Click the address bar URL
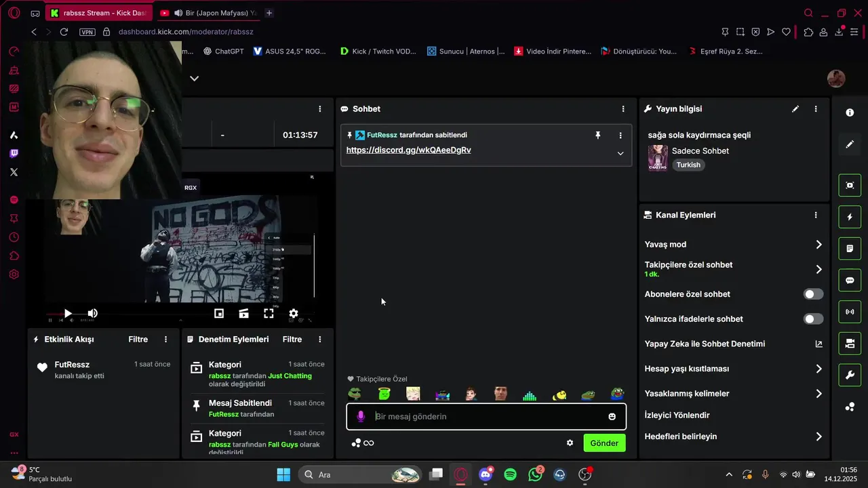 point(186,32)
